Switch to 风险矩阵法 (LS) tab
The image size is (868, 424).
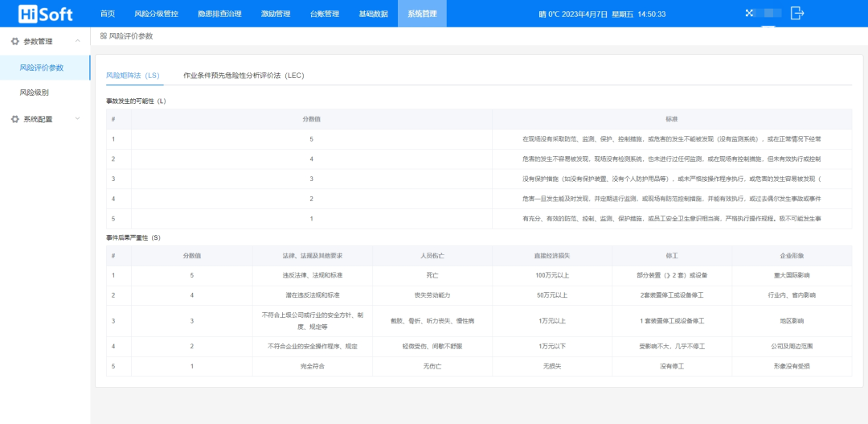coord(133,75)
